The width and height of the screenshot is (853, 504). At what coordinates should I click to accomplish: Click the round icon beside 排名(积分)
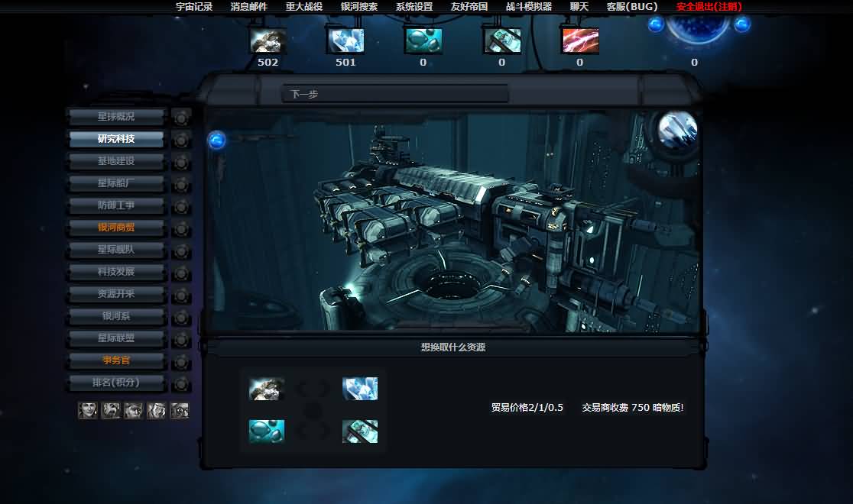tap(181, 384)
